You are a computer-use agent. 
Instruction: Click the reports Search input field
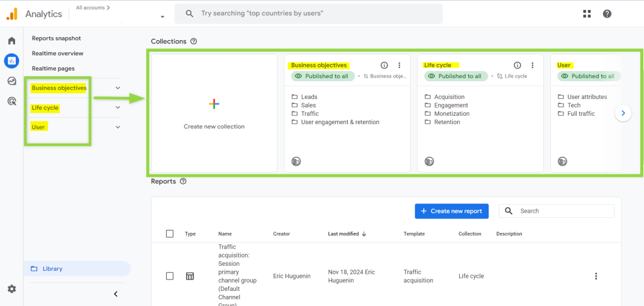click(x=557, y=211)
